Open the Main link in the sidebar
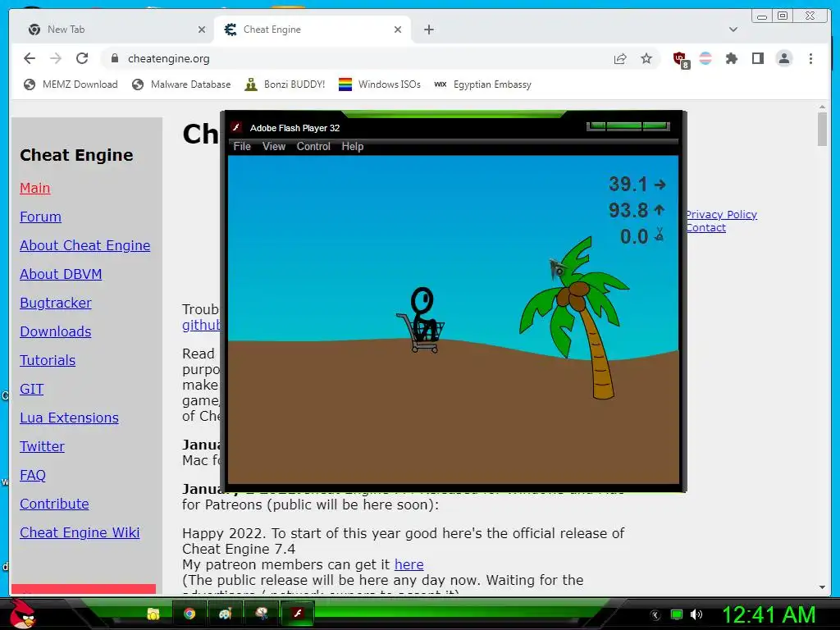840x630 pixels. click(34, 188)
